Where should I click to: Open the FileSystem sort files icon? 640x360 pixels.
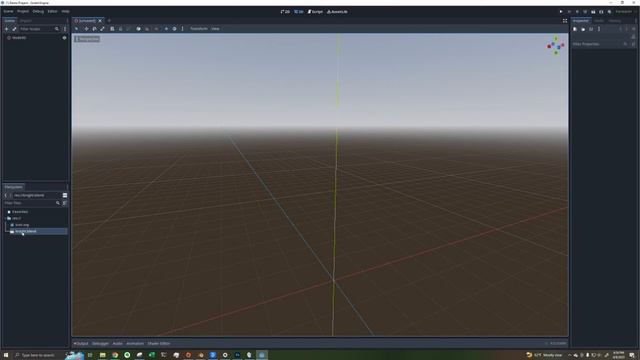point(65,203)
